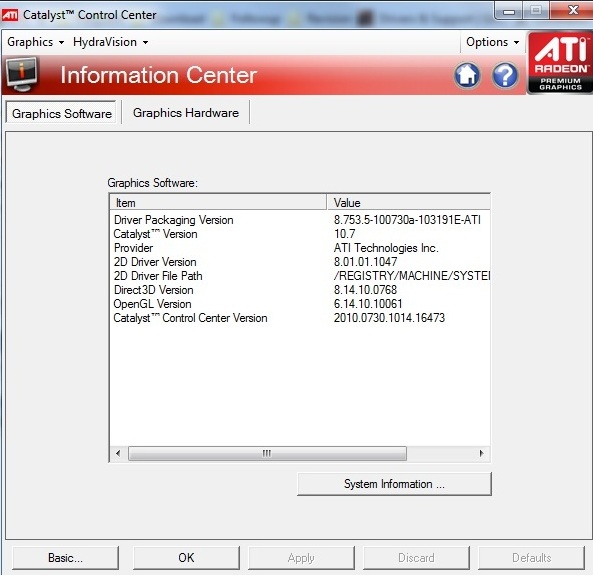The height and width of the screenshot is (577, 593).
Task: Select the Catalyst Control Center Version row
Action: click(300, 318)
